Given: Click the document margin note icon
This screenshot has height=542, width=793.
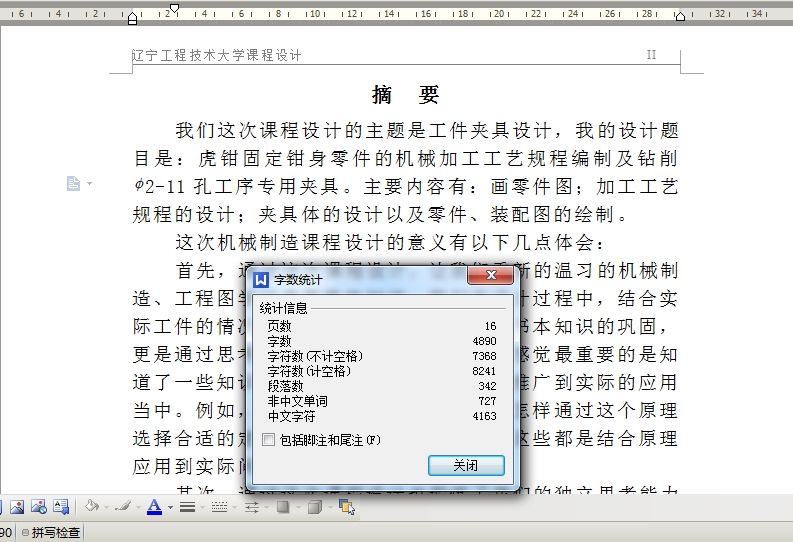Looking at the screenshot, I should [x=73, y=184].
